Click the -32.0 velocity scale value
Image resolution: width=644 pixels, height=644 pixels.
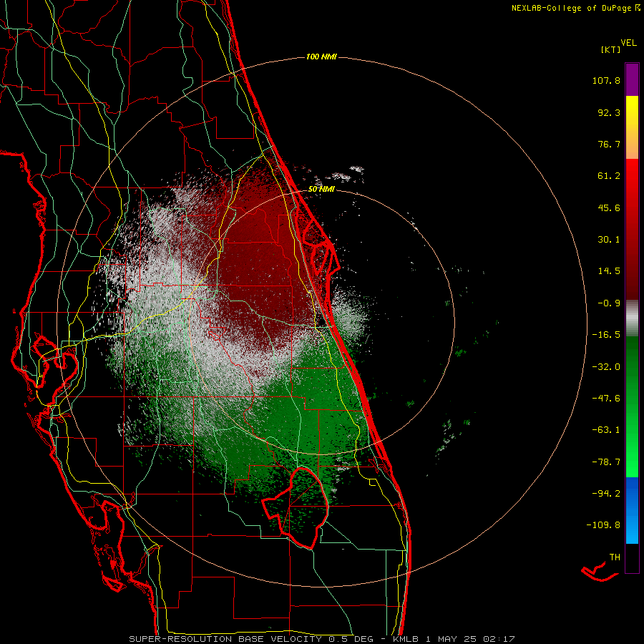click(x=606, y=367)
